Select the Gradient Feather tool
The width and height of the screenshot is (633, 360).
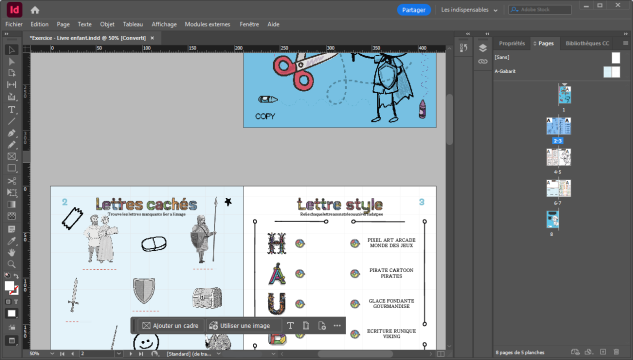(12, 216)
